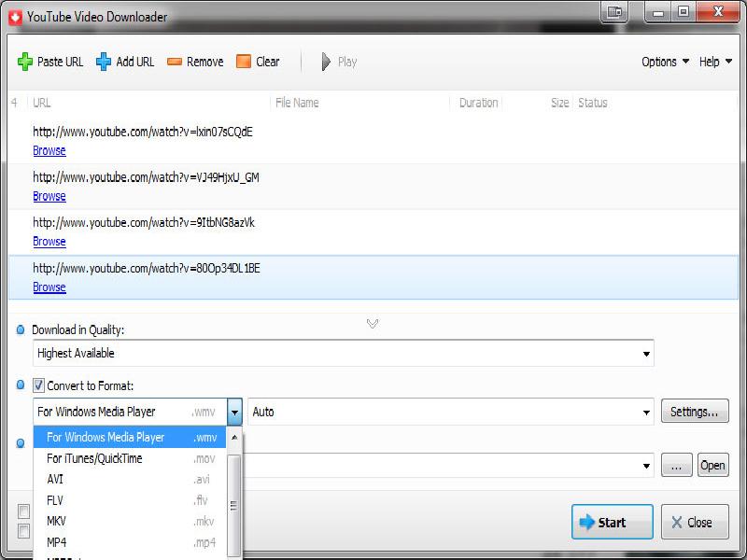Select the URL ending in VJ49HjxU_GM
747x560 pixels.
pos(146,177)
